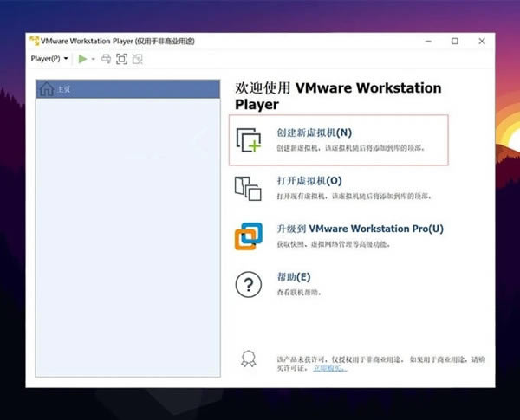Open the Player(P) menu
Image resolution: width=520 pixels, height=420 pixels.
coord(49,59)
